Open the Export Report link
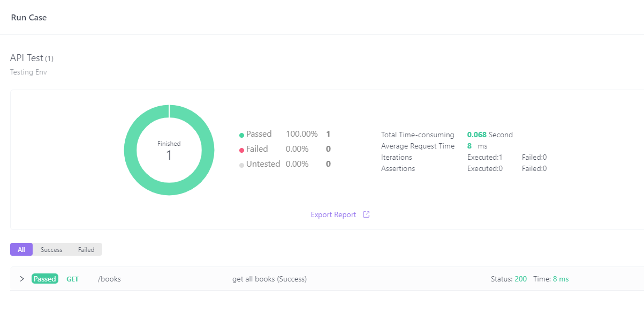644x334 pixels. (x=333, y=214)
